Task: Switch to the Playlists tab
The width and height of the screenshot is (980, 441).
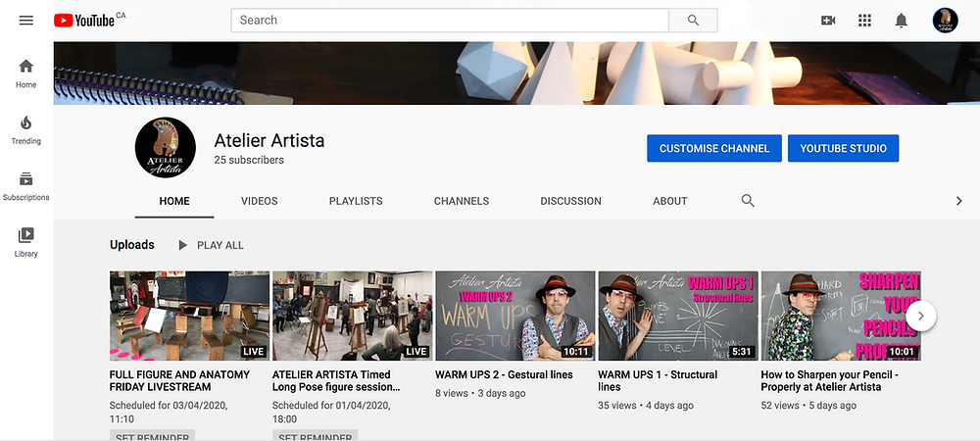Action: point(356,201)
